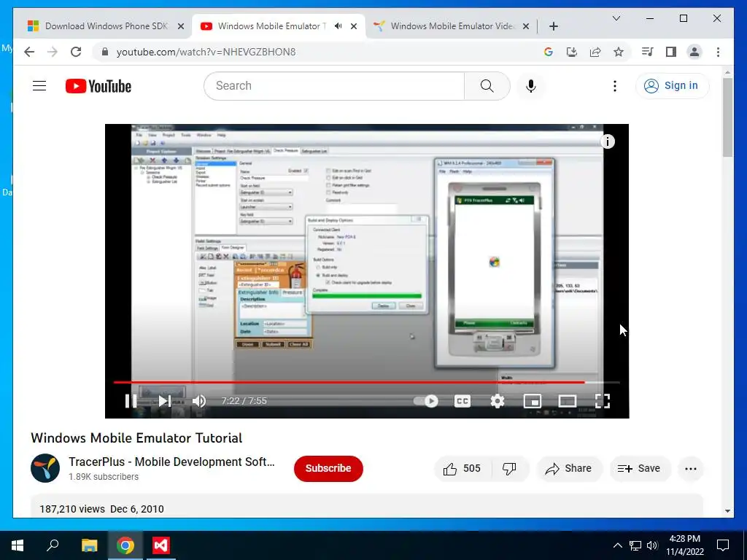Screen dimensions: 747x560
Task: Switch to miniplayer mode
Action: [532, 401]
